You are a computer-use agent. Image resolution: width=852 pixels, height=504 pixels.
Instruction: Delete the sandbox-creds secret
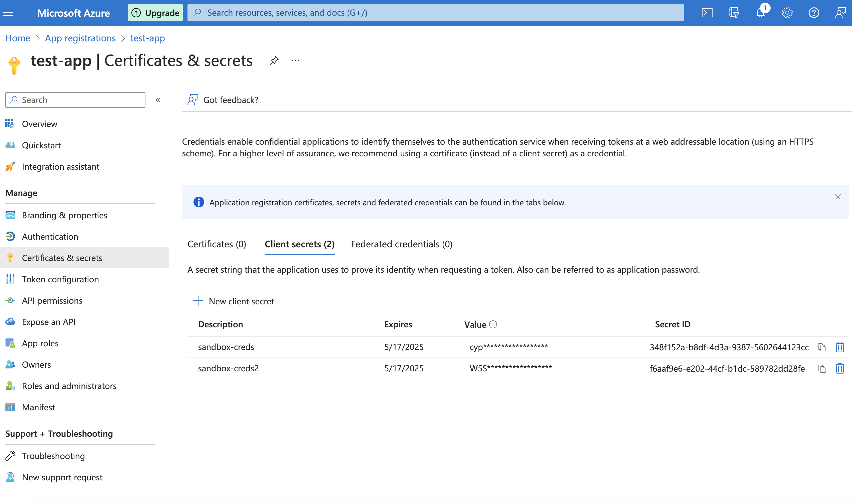(x=839, y=347)
